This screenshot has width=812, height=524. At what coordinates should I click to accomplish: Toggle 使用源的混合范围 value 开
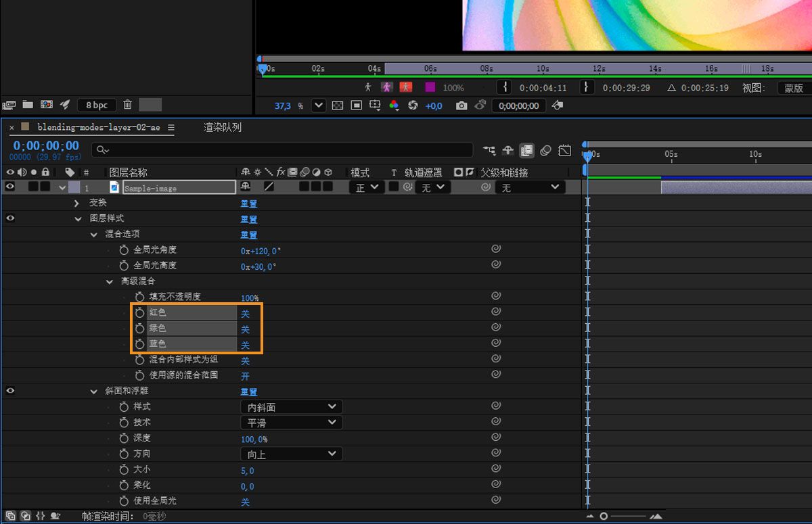[x=246, y=376]
